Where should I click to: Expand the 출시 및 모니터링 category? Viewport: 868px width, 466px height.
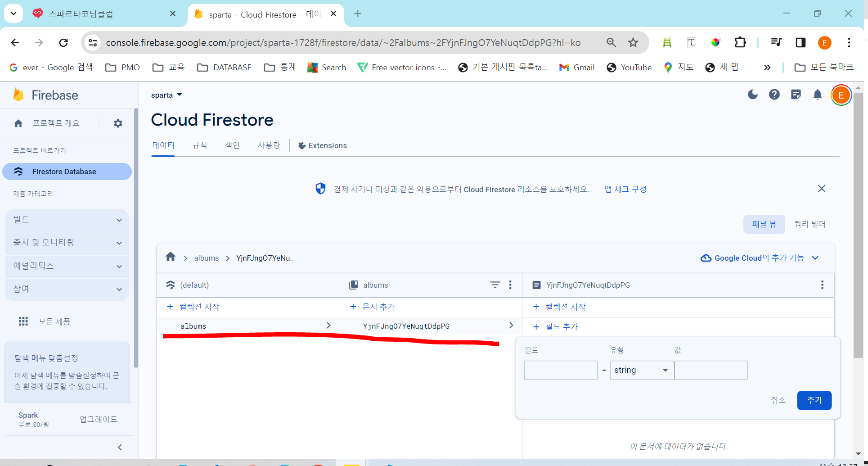tap(67, 243)
